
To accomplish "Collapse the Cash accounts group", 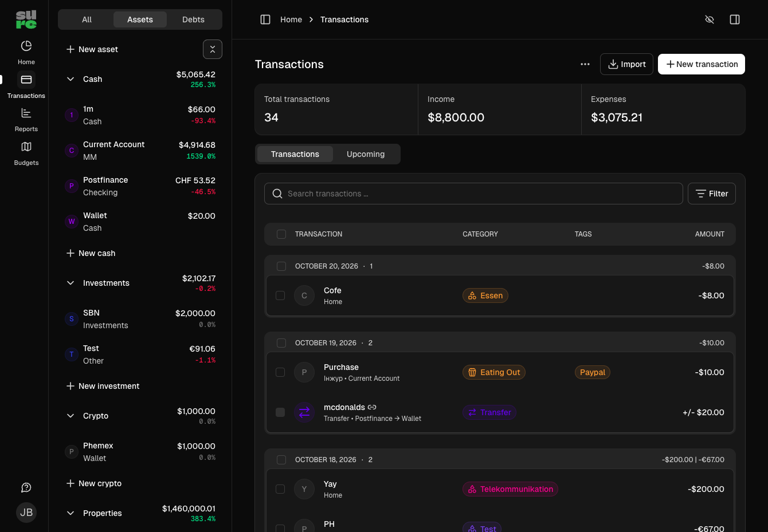I will pos(70,79).
